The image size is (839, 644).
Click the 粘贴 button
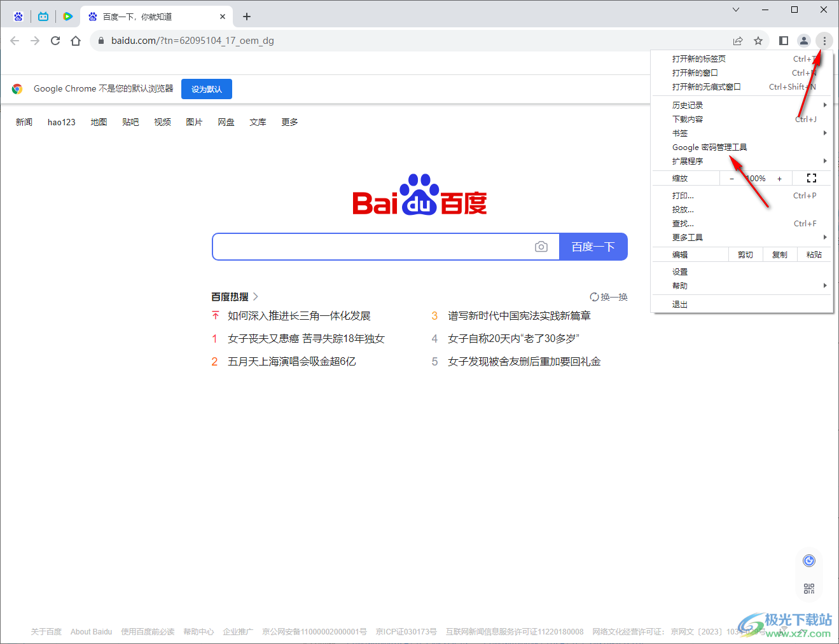point(814,254)
